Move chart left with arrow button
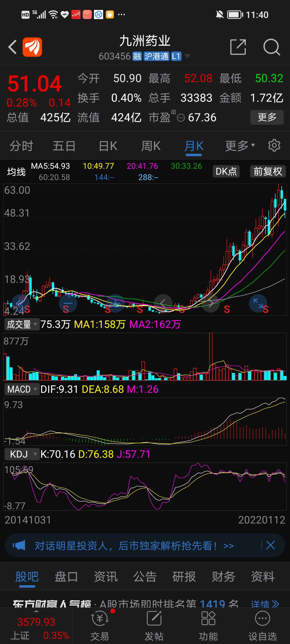This screenshot has height=644, width=290. point(163,303)
